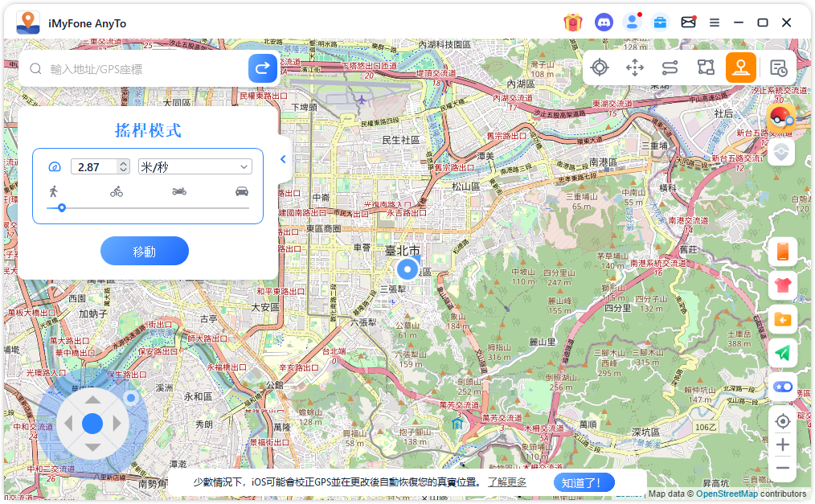This screenshot has width=815, height=504.
Task: Select the walking speed icon
Action: [x=54, y=191]
